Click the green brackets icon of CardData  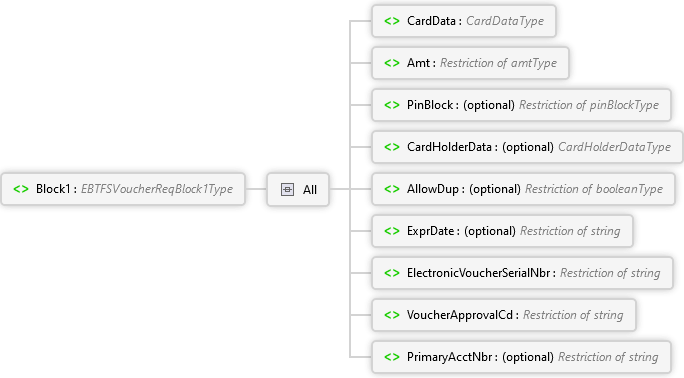[392, 21]
